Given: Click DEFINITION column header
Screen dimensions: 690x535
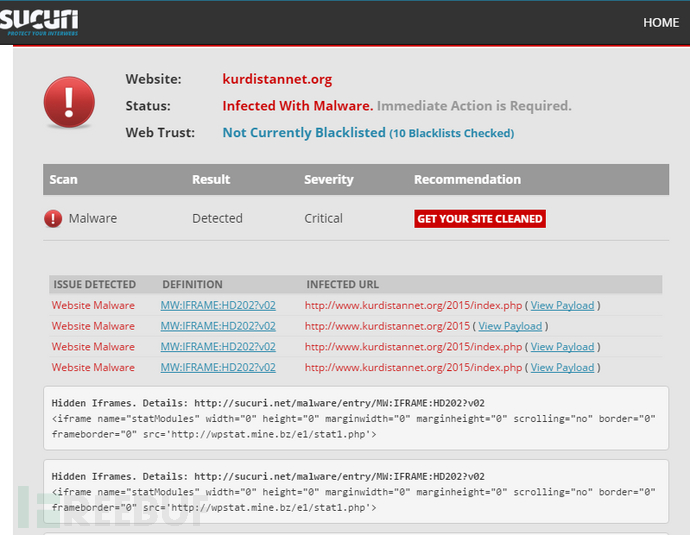Looking at the screenshot, I should (192, 285).
